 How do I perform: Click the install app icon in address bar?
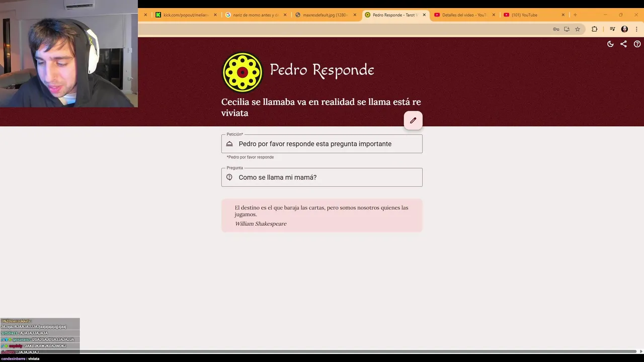point(567,29)
